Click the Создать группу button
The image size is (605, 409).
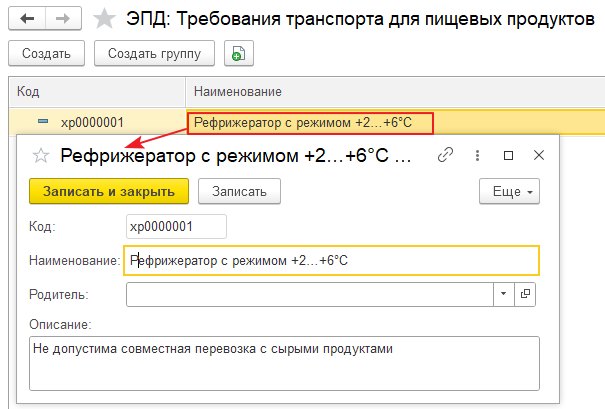pos(154,53)
